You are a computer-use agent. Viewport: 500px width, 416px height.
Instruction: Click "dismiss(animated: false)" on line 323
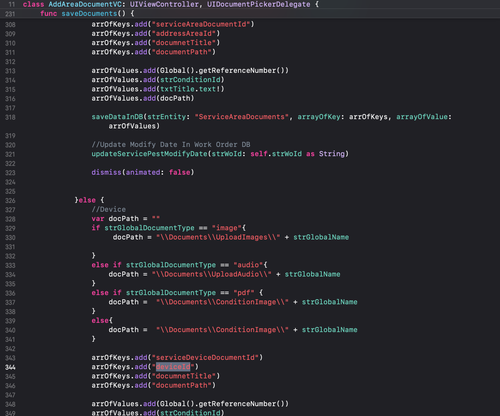point(143,172)
